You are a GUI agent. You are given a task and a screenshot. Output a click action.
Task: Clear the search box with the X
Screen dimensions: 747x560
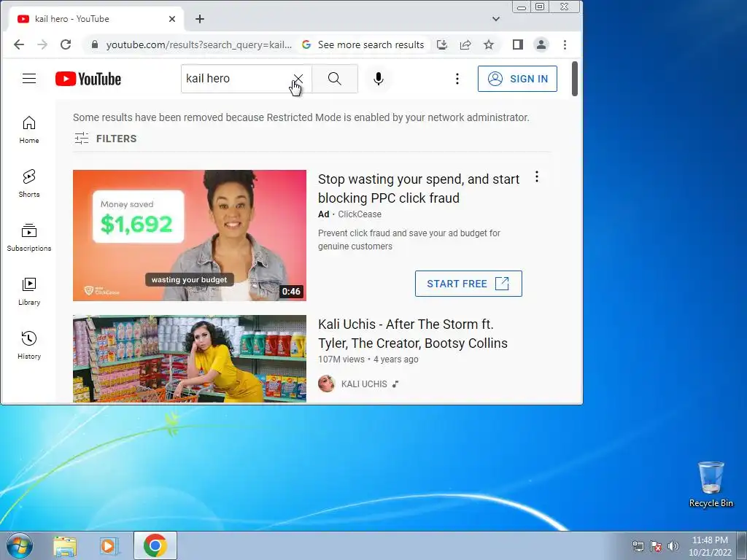click(298, 79)
